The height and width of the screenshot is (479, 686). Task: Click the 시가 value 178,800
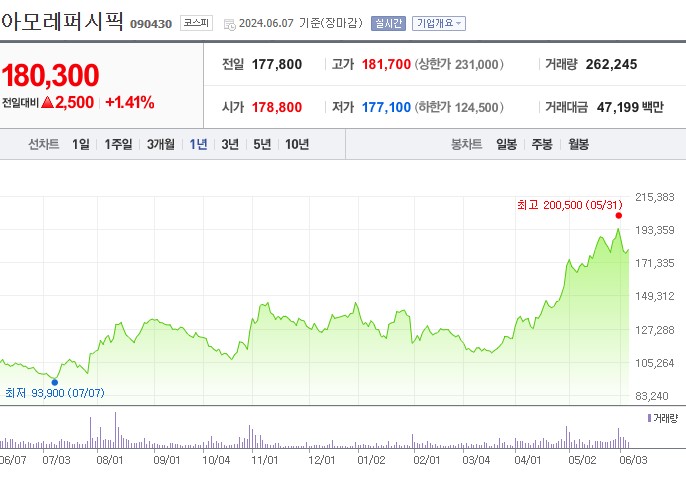pyautogui.click(x=276, y=107)
